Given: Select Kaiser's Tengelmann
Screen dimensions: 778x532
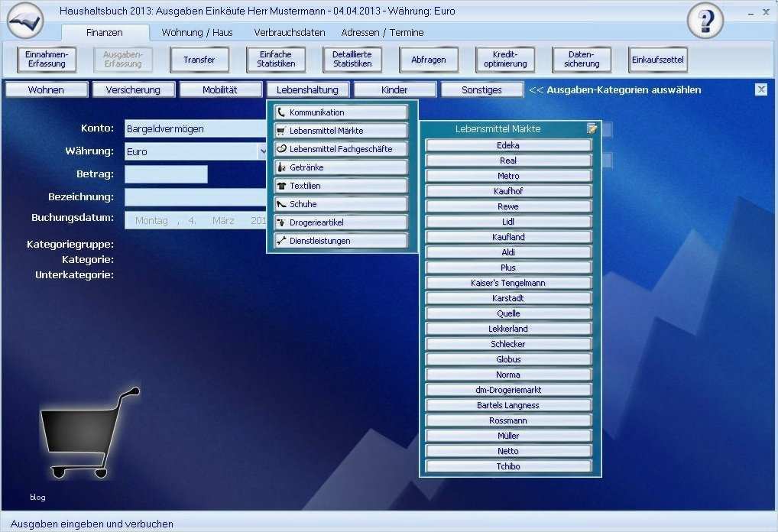Looking at the screenshot, I should (x=508, y=283).
